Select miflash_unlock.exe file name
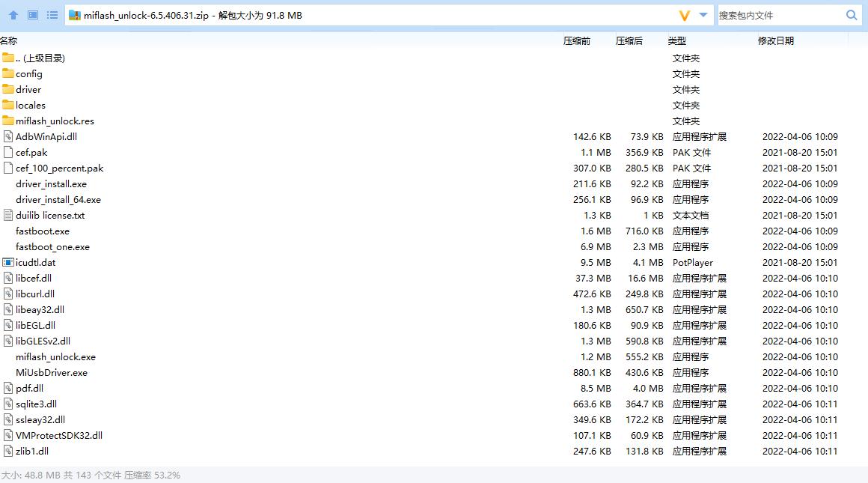868x483 pixels. click(x=55, y=356)
